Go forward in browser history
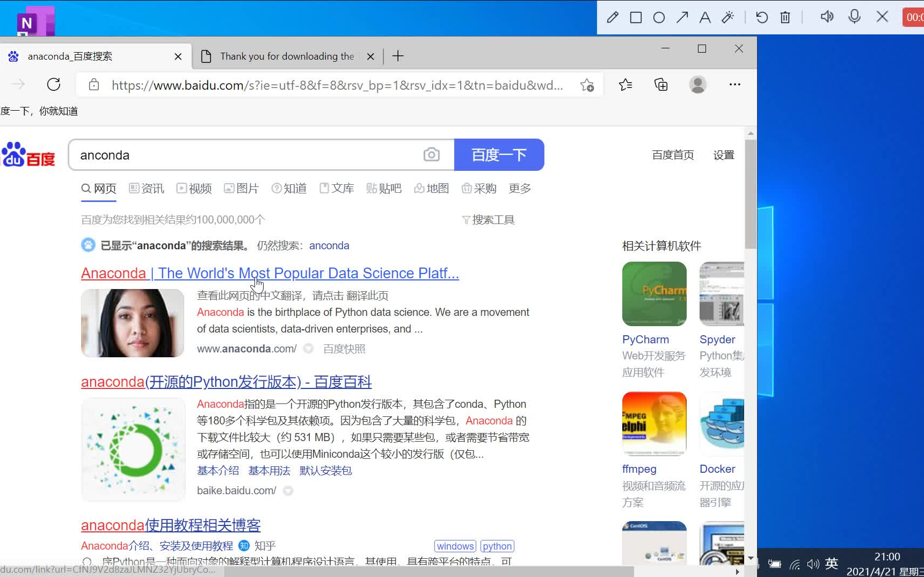The width and height of the screenshot is (924, 577). tap(18, 84)
